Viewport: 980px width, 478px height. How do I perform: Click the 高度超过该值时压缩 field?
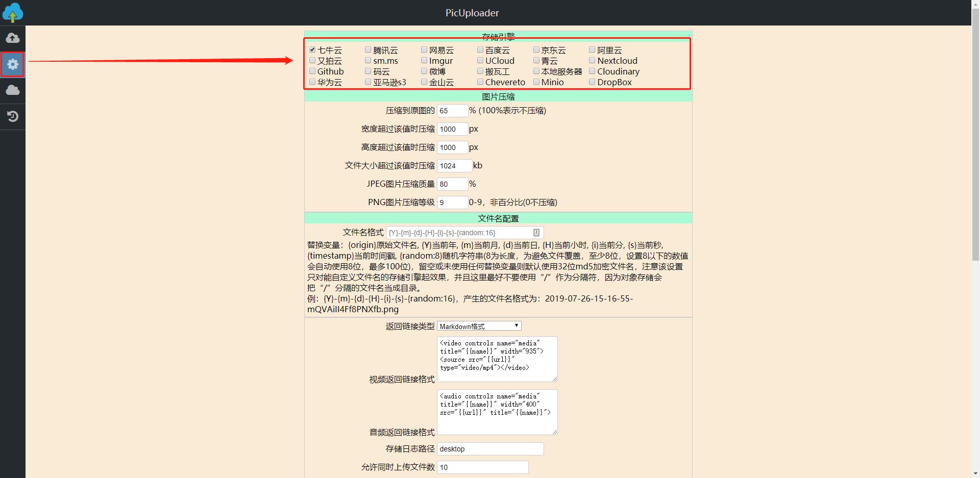click(x=452, y=147)
